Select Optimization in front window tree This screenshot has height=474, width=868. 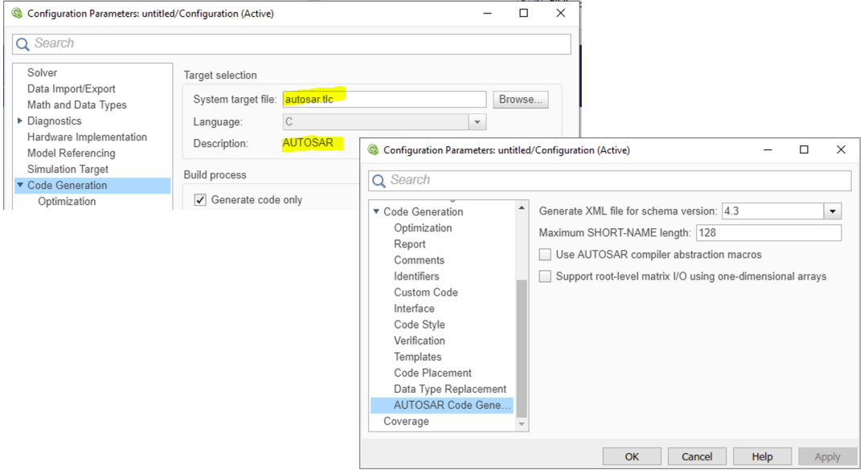423,228
